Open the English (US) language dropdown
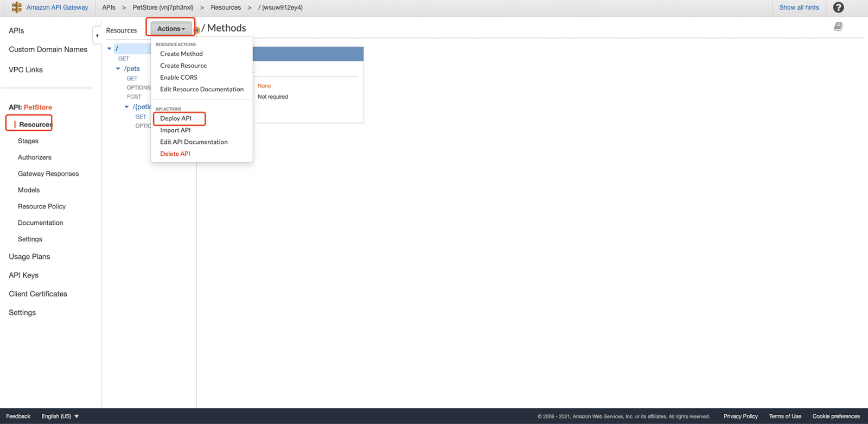Image resolution: width=868 pixels, height=424 pixels. pyautogui.click(x=60, y=416)
